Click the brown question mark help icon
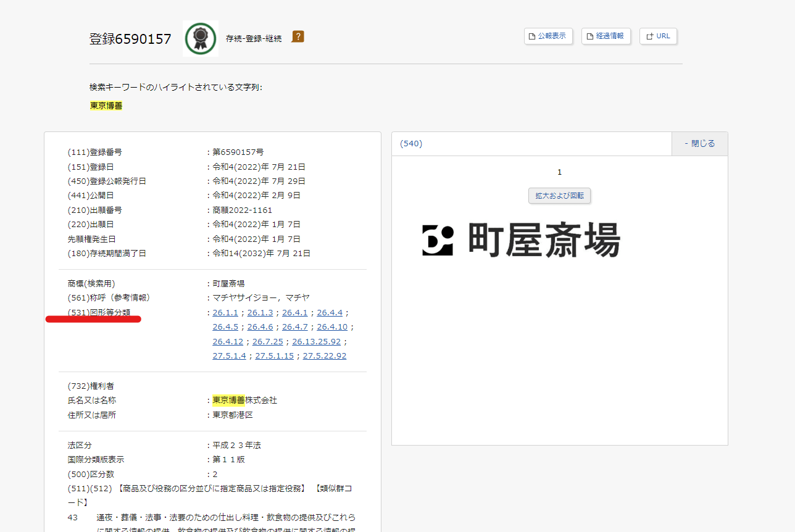The image size is (795, 532). pyautogui.click(x=298, y=37)
